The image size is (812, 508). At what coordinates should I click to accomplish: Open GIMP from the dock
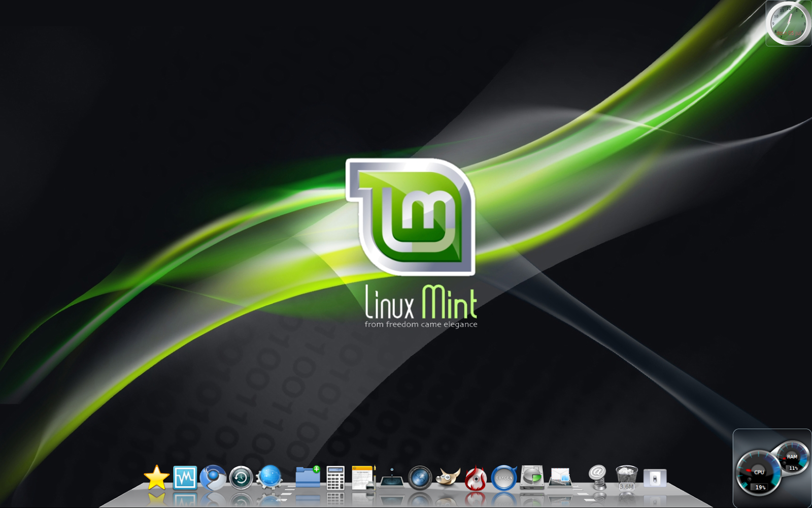coord(448,478)
